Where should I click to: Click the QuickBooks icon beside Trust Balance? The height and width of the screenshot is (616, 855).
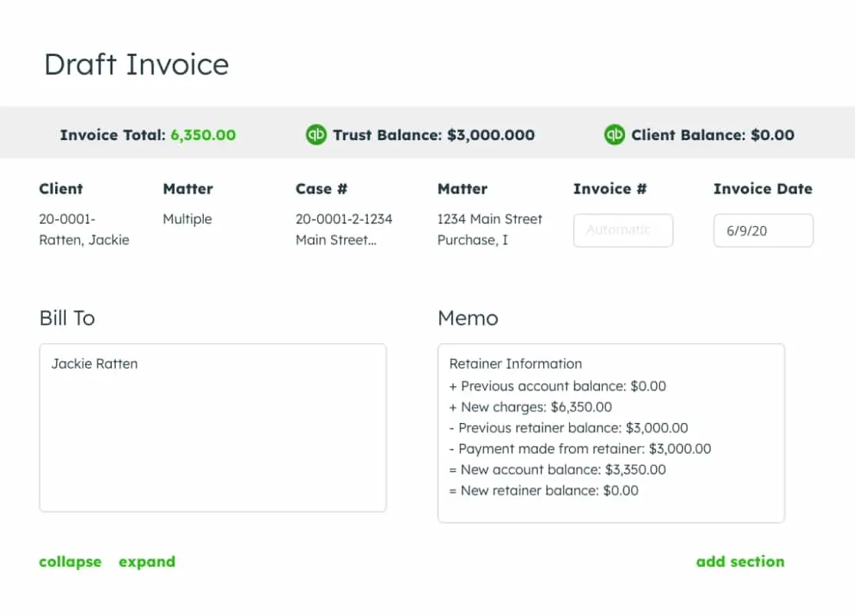[x=315, y=135]
